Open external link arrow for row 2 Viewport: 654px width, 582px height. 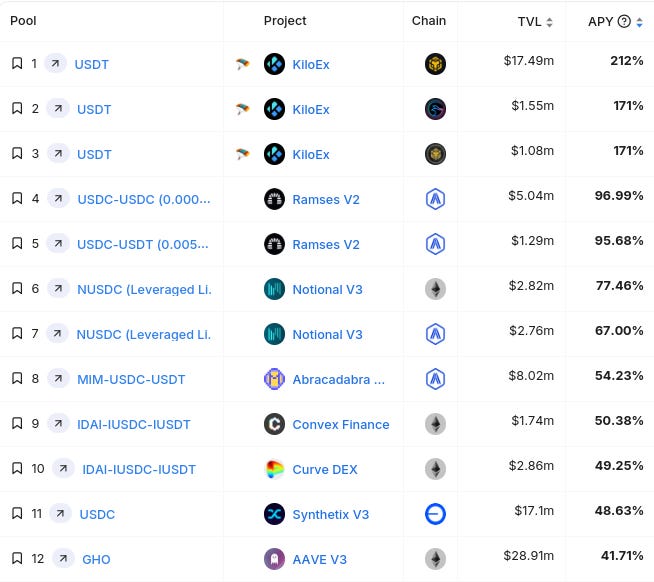pyautogui.click(x=58, y=108)
